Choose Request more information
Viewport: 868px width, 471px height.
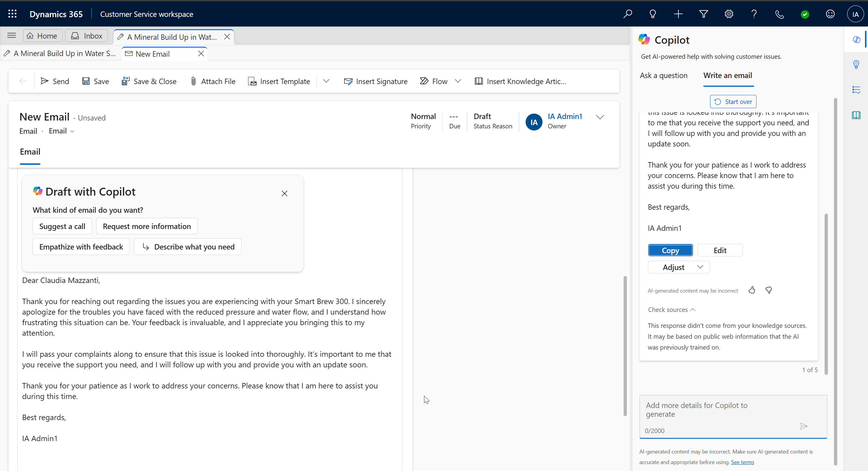(x=146, y=226)
